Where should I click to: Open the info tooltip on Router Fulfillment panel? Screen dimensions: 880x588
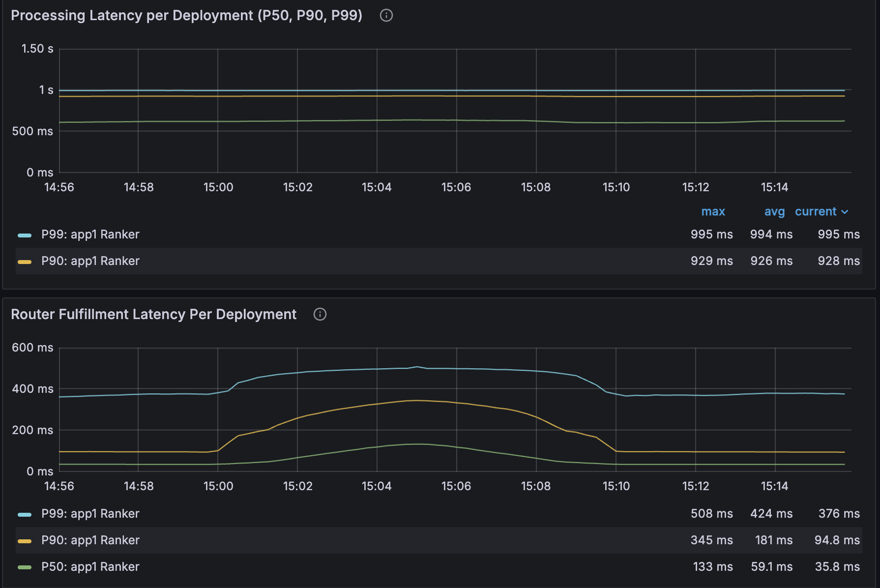(320, 314)
